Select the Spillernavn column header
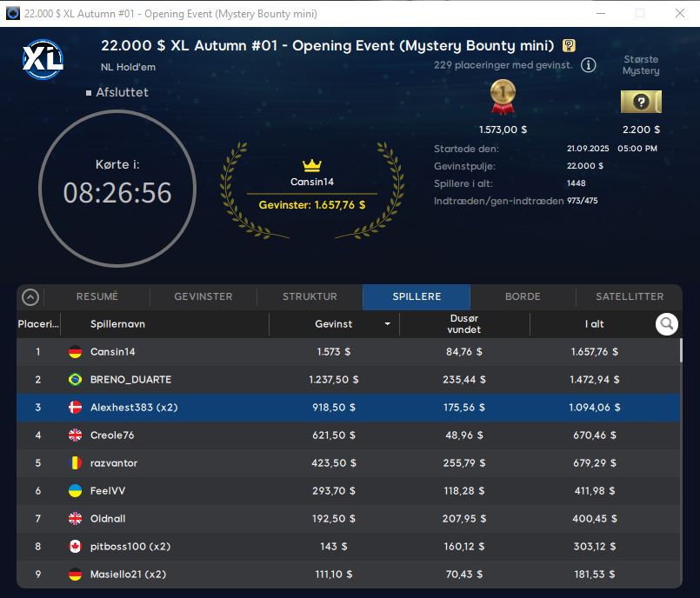 (x=117, y=324)
